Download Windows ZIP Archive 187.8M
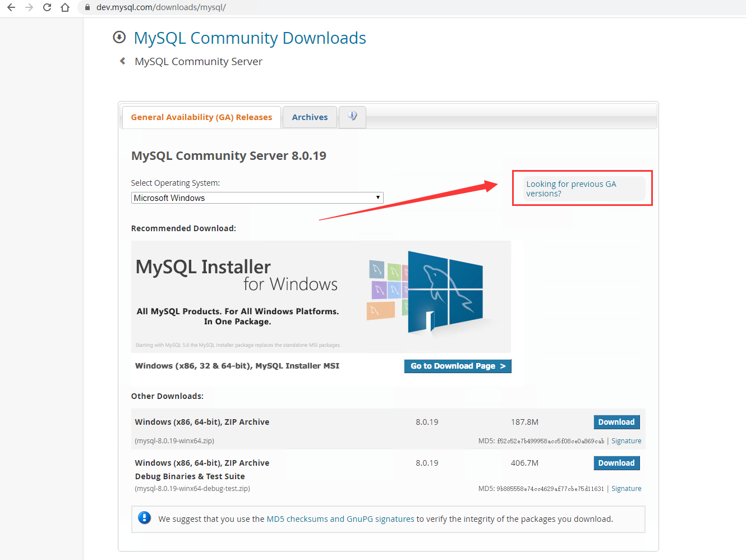The image size is (746, 560). [616, 422]
